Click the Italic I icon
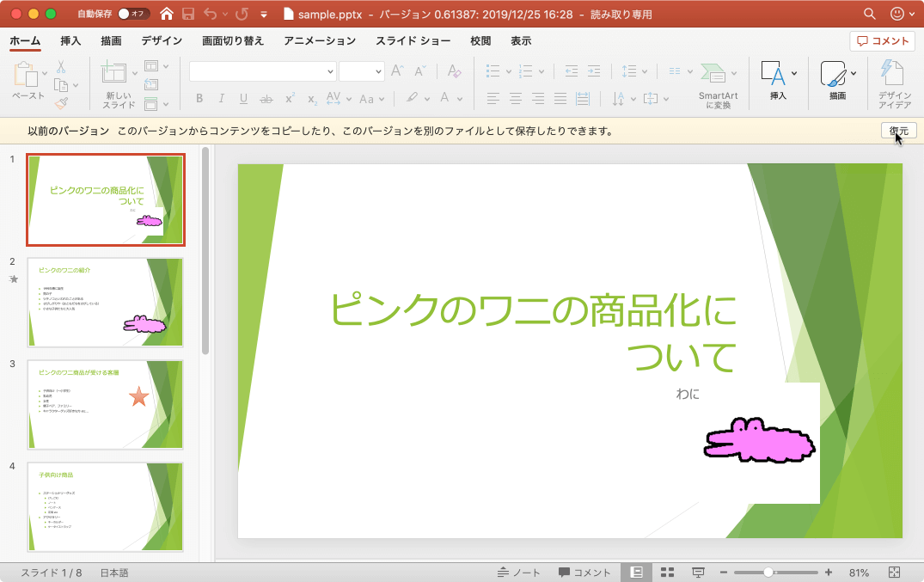 pyautogui.click(x=221, y=99)
